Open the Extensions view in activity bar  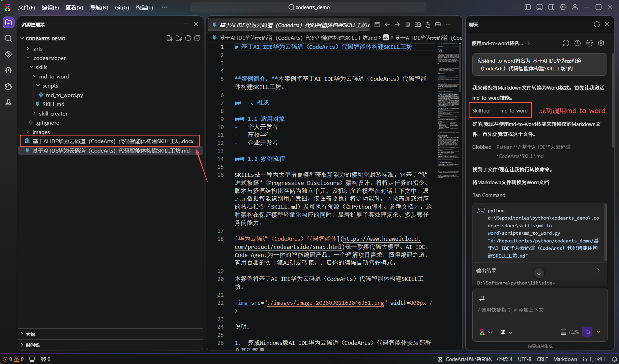8,86
